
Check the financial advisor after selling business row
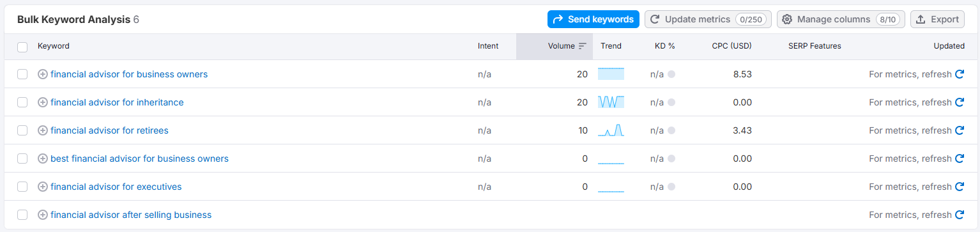point(22,215)
